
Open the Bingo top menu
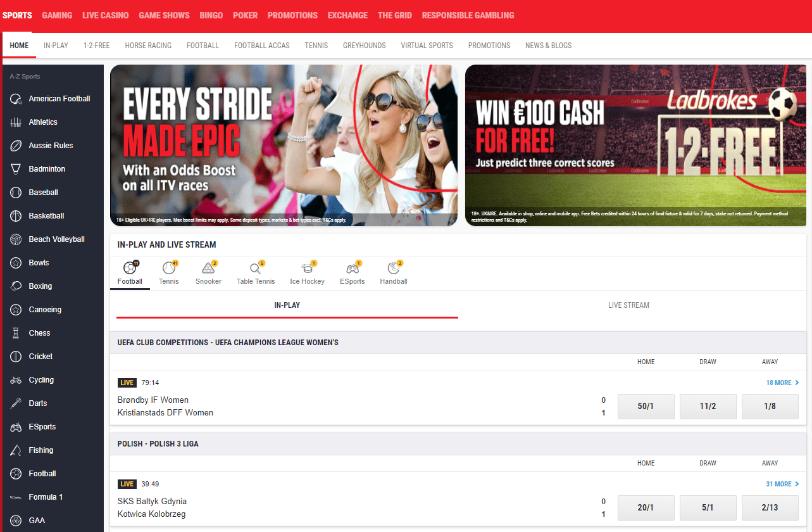[x=211, y=15]
